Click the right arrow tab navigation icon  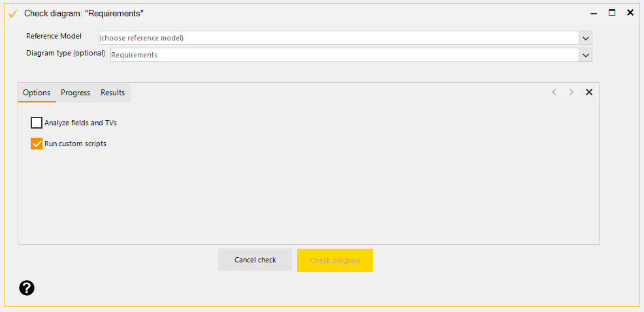coord(572,92)
